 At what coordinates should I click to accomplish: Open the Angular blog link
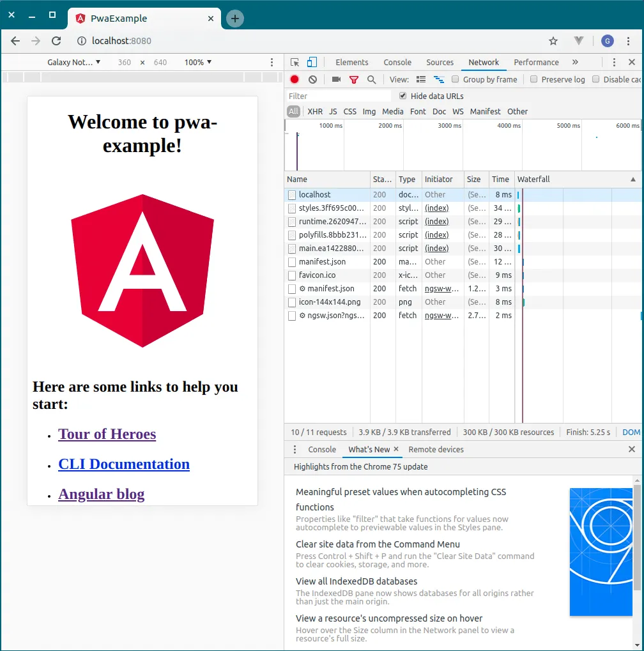[101, 494]
